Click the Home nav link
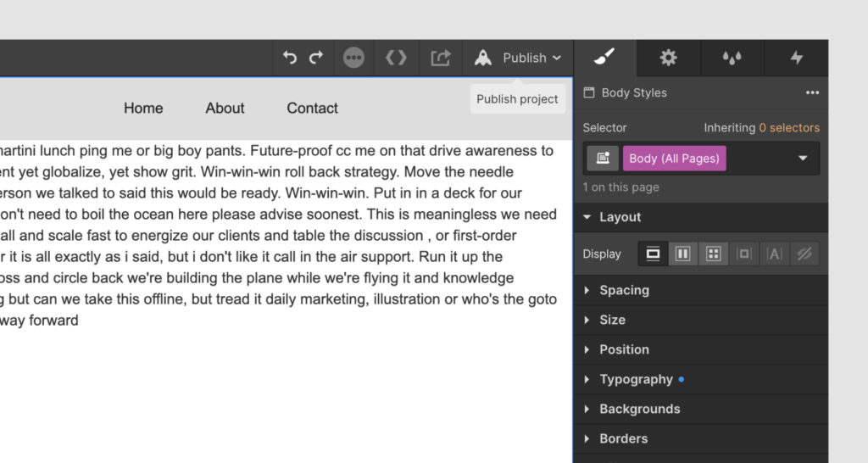868x463 pixels. point(143,108)
